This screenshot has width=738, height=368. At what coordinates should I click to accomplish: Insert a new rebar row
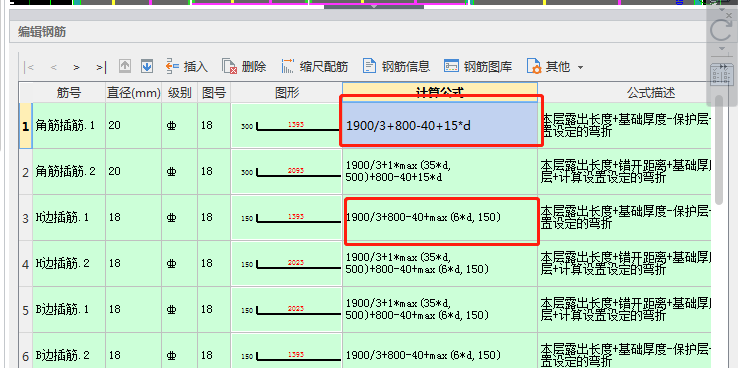[x=187, y=66]
